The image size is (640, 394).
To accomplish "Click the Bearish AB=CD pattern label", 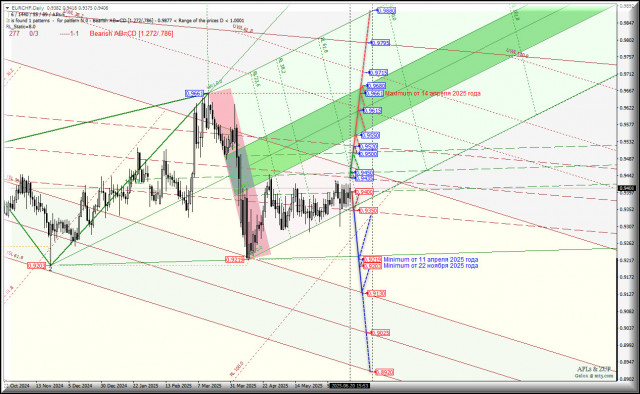I will [x=131, y=33].
